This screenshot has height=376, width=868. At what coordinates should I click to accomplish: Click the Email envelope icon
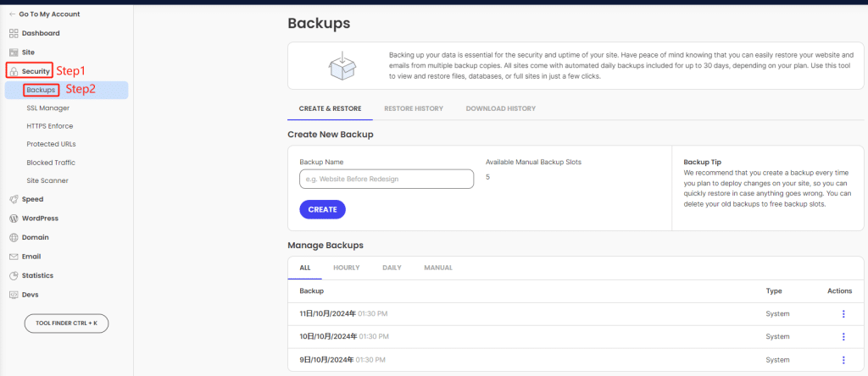(x=14, y=257)
